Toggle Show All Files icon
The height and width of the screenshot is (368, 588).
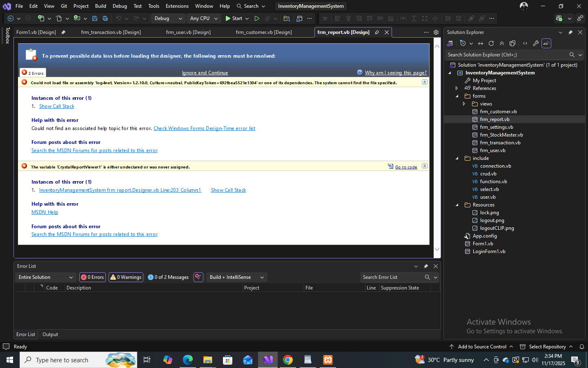click(x=512, y=43)
